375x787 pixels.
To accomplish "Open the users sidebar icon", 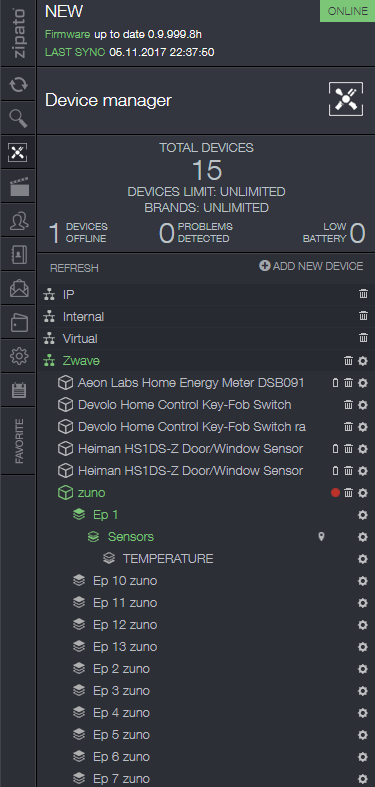I will (19, 220).
